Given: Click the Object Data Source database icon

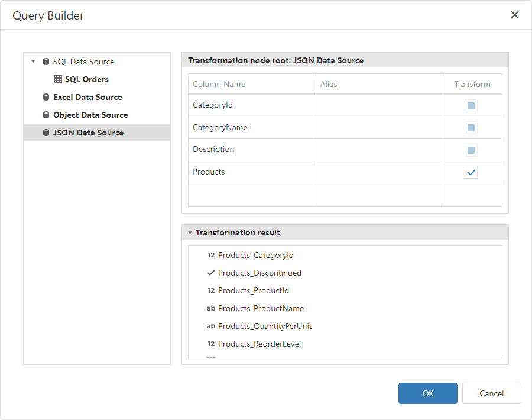Looking at the screenshot, I should pos(46,115).
